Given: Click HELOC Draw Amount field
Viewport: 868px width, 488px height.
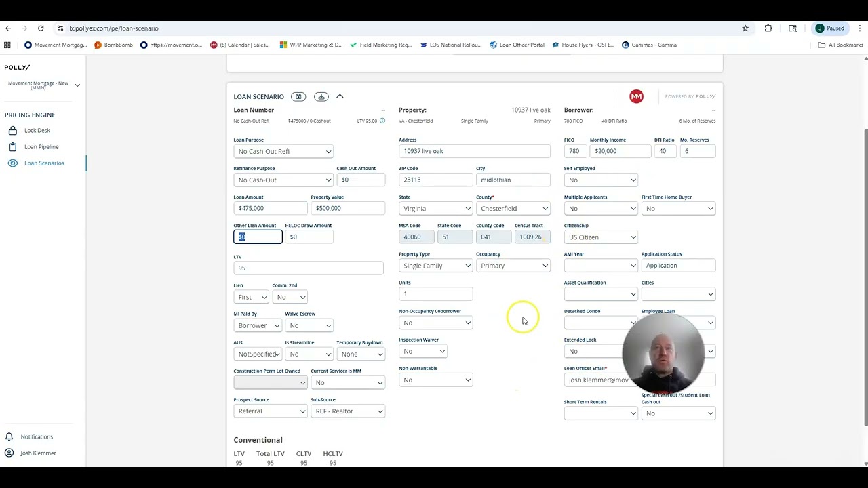Looking at the screenshot, I should pos(309,237).
